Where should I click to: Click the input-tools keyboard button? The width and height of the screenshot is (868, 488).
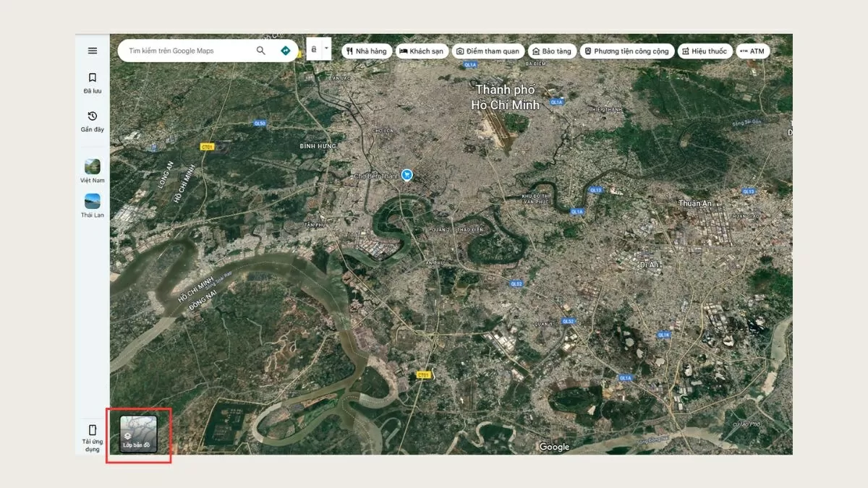click(x=315, y=49)
